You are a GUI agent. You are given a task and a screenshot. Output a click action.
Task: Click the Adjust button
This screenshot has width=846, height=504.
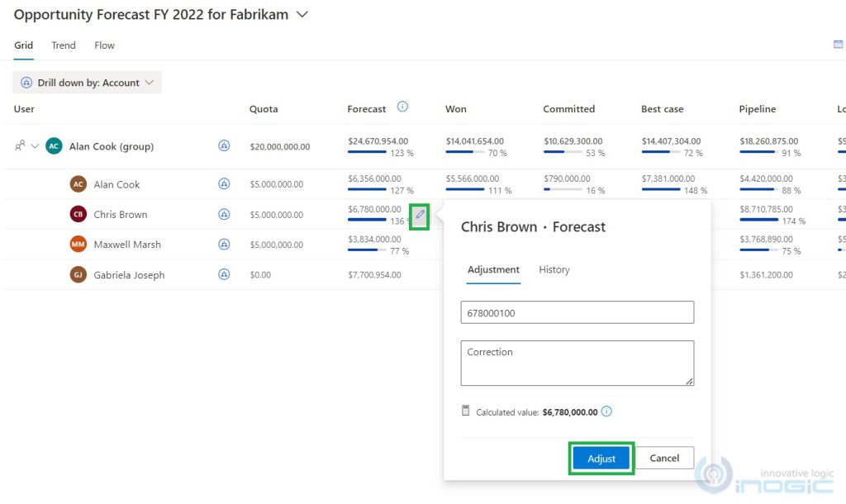[601, 458]
